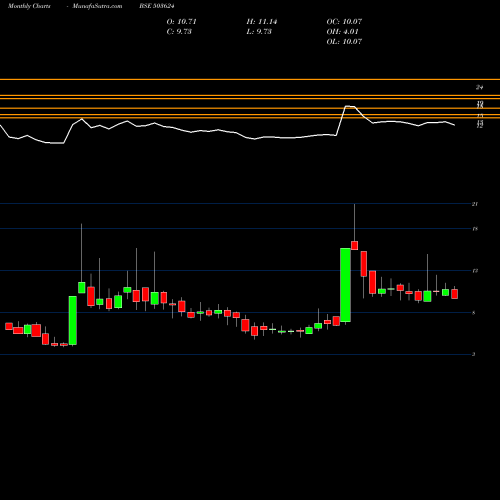Click the 'OH: 4.01' value
500x500 pixels.
(342, 32)
